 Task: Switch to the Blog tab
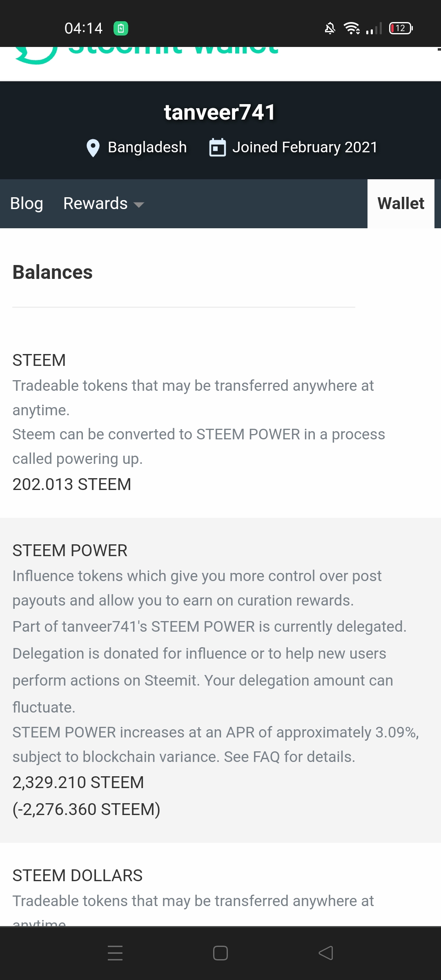[27, 204]
